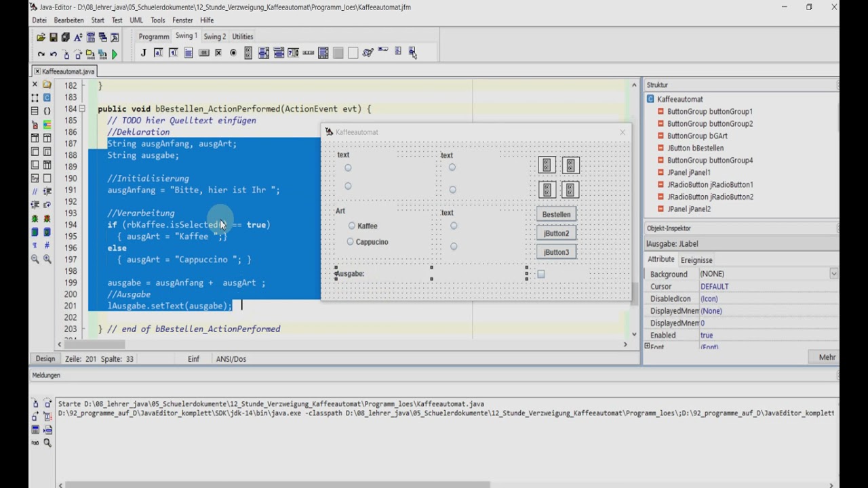Image resolution: width=868 pixels, height=488 pixels.
Task: Click the search magnifier in Meldungen panel
Action: point(47,443)
